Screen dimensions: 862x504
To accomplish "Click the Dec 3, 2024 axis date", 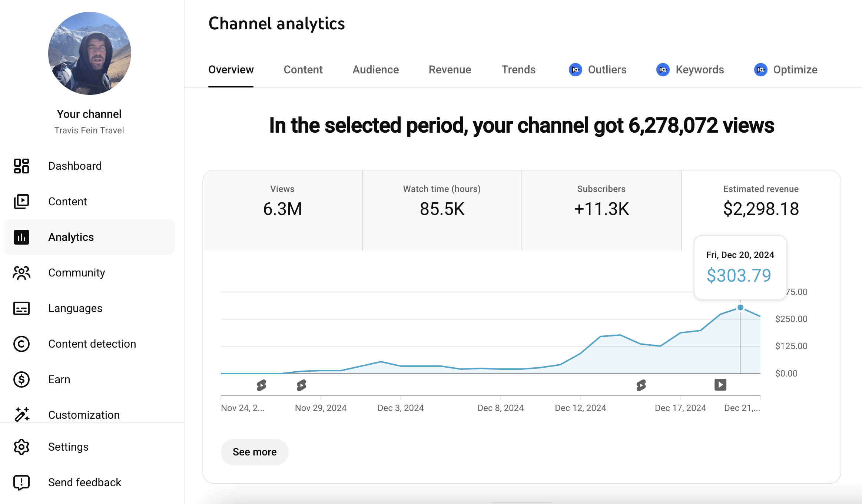I will click(401, 408).
